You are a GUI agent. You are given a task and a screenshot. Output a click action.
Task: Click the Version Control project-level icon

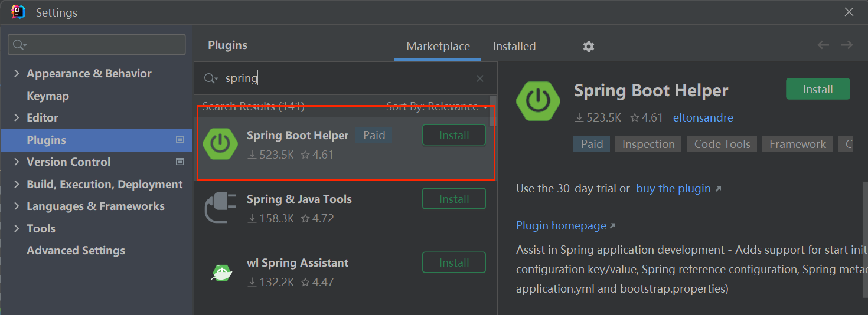click(x=180, y=162)
